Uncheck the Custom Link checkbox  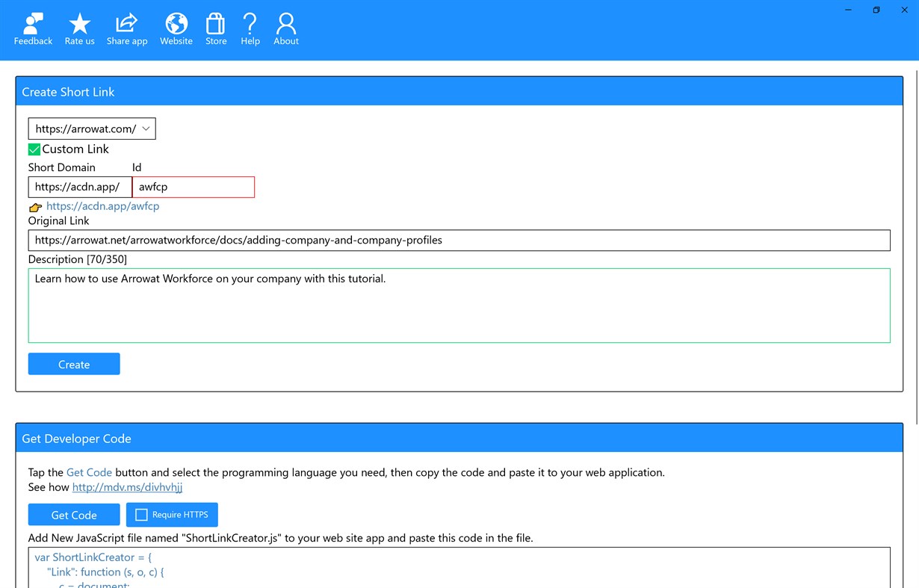click(x=34, y=149)
